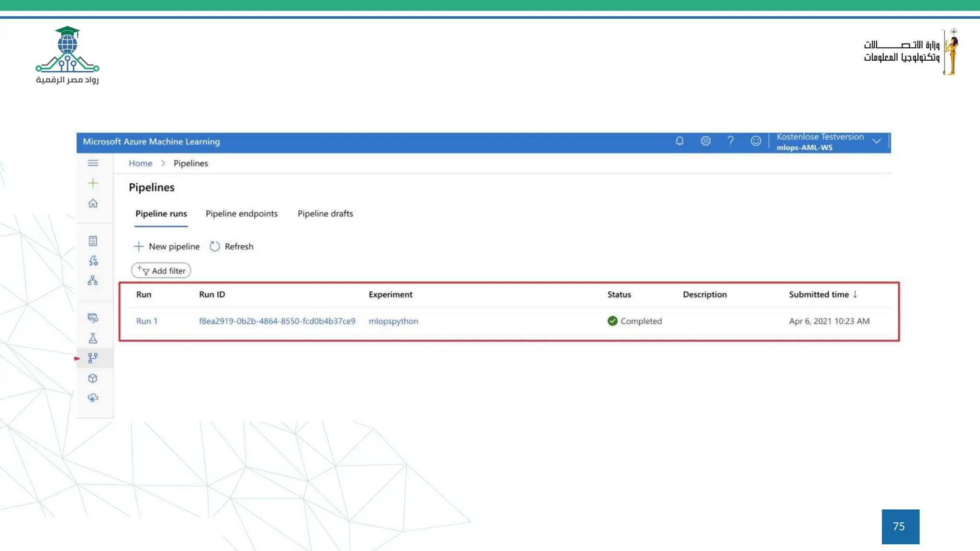This screenshot has width=980, height=551.
Task: Open the Run 1 link
Action: click(x=146, y=321)
